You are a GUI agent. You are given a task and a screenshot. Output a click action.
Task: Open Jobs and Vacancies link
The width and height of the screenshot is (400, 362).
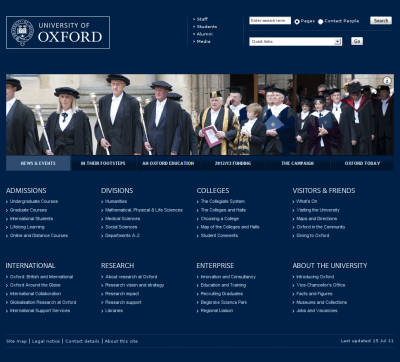(317, 310)
